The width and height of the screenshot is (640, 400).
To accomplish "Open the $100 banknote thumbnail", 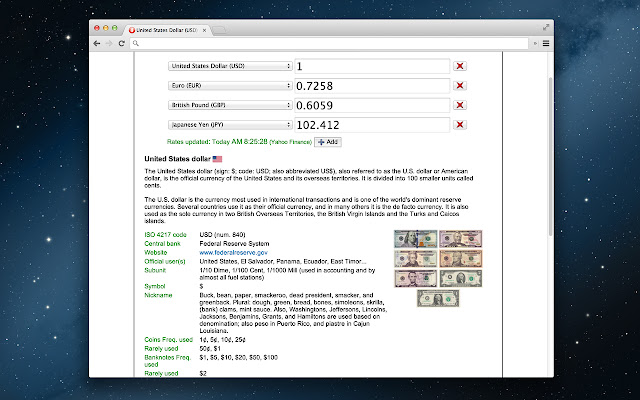I will (416, 239).
